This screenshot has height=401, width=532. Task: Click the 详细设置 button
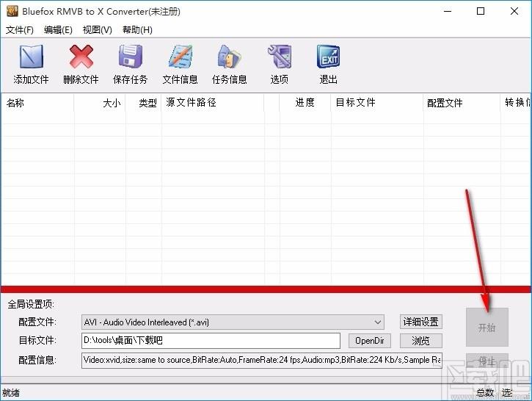[421, 322]
